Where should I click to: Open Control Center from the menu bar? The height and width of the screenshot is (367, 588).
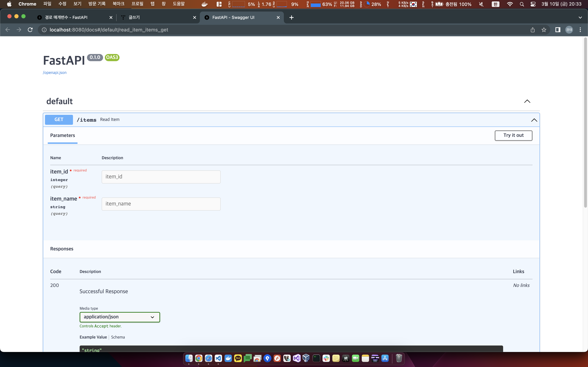[x=533, y=4]
